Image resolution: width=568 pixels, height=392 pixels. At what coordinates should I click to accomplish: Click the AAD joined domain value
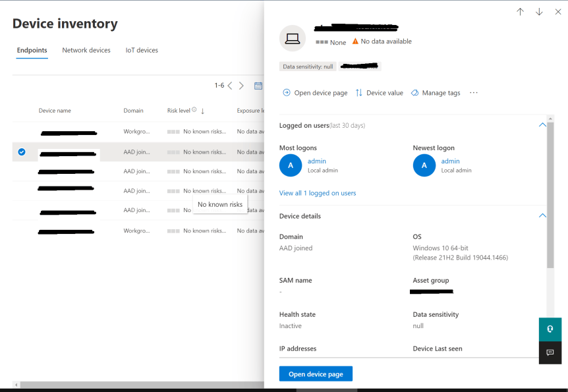tap(296, 248)
